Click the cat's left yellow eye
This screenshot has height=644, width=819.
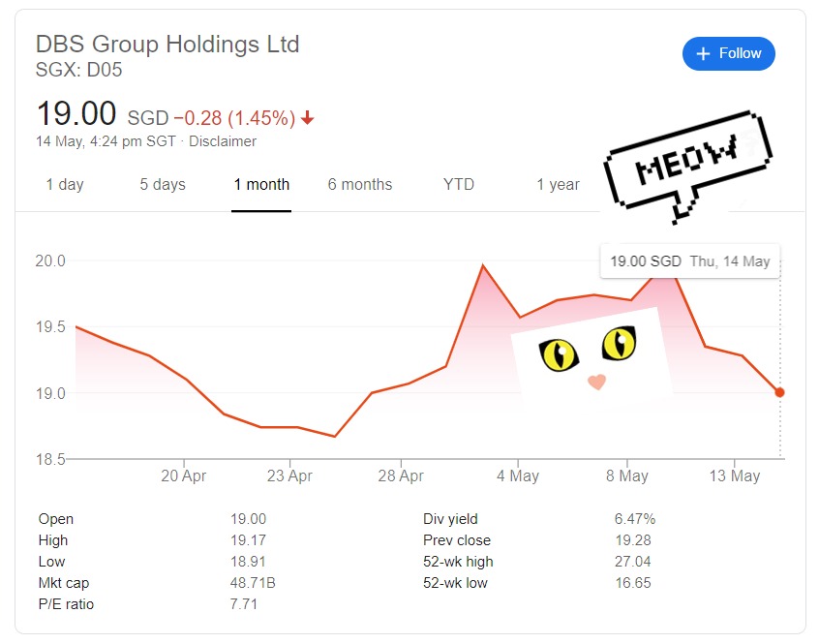[x=559, y=355]
